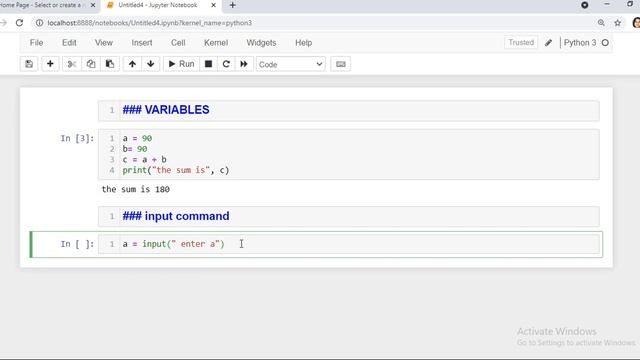640x360 pixels.
Task: Click the site information icon in address bar
Action: pyautogui.click(x=39, y=23)
